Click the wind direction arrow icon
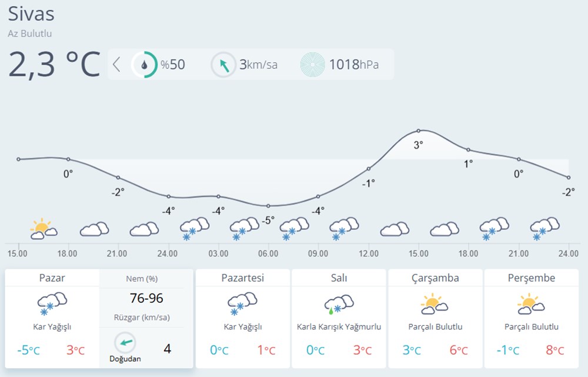Image resolution: width=588 pixels, height=377 pixels. click(223, 65)
